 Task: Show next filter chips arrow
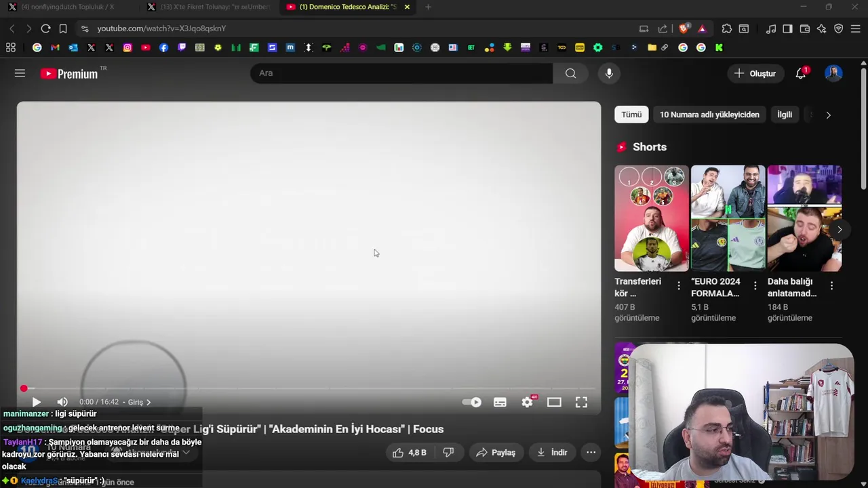tap(828, 115)
